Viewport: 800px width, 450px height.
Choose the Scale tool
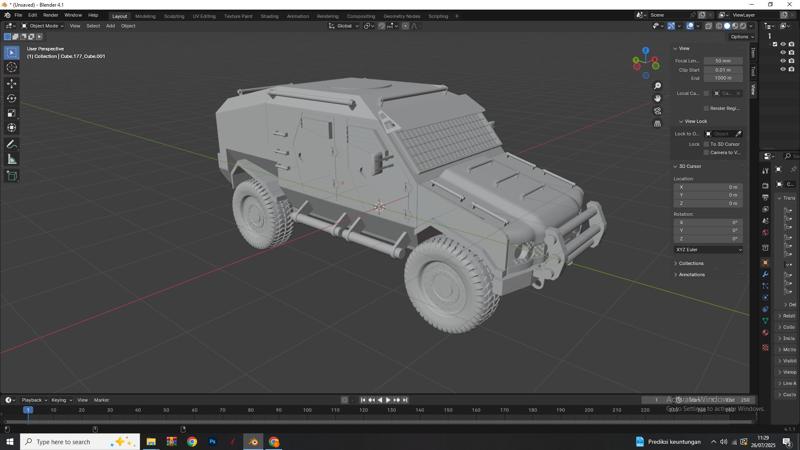pyautogui.click(x=12, y=113)
